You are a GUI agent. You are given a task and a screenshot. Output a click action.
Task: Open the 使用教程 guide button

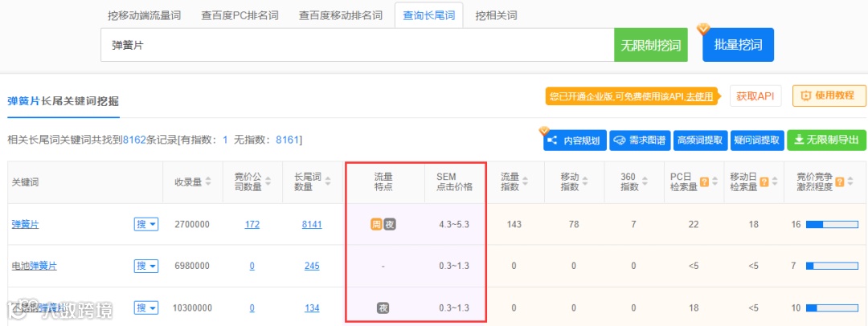[829, 96]
